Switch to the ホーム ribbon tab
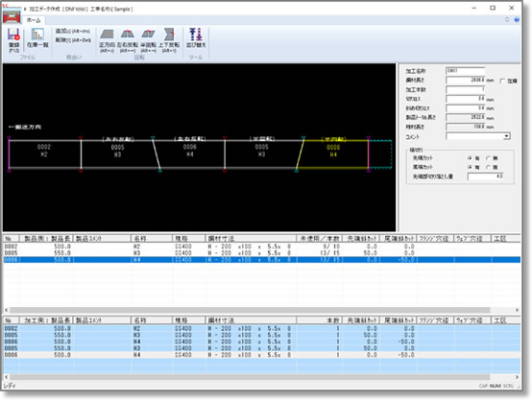This screenshot has height=401, width=532. pyautogui.click(x=34, y=20)
